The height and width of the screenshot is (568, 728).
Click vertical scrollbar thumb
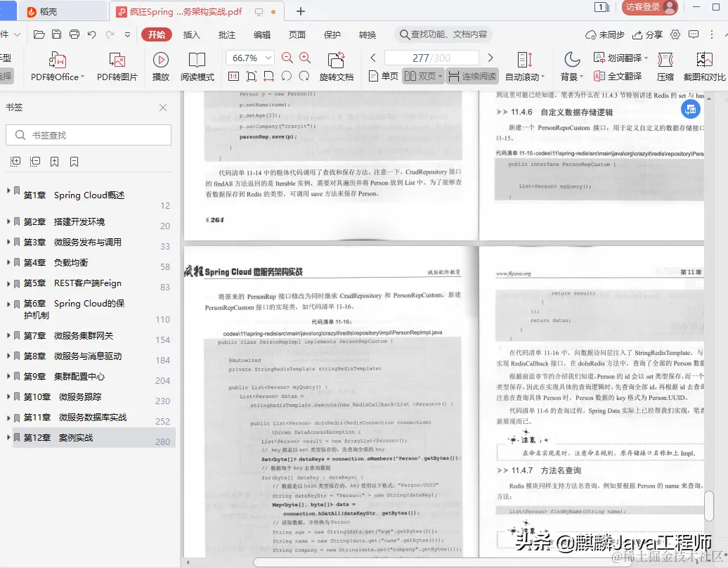(708, 505)
